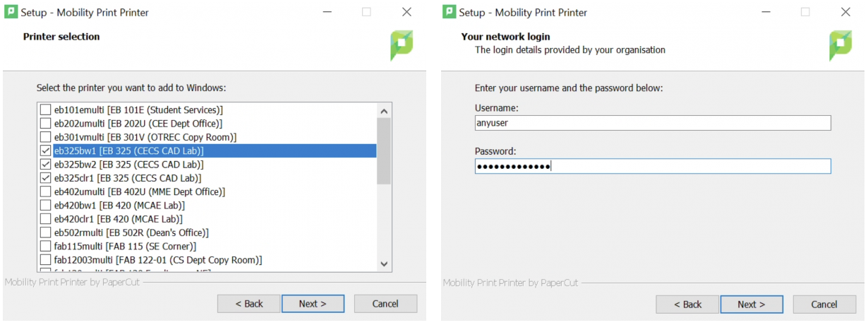
Task: Enable the eb402umulti MME Dept Office checkbox
Action: click(x=46, y=191)
